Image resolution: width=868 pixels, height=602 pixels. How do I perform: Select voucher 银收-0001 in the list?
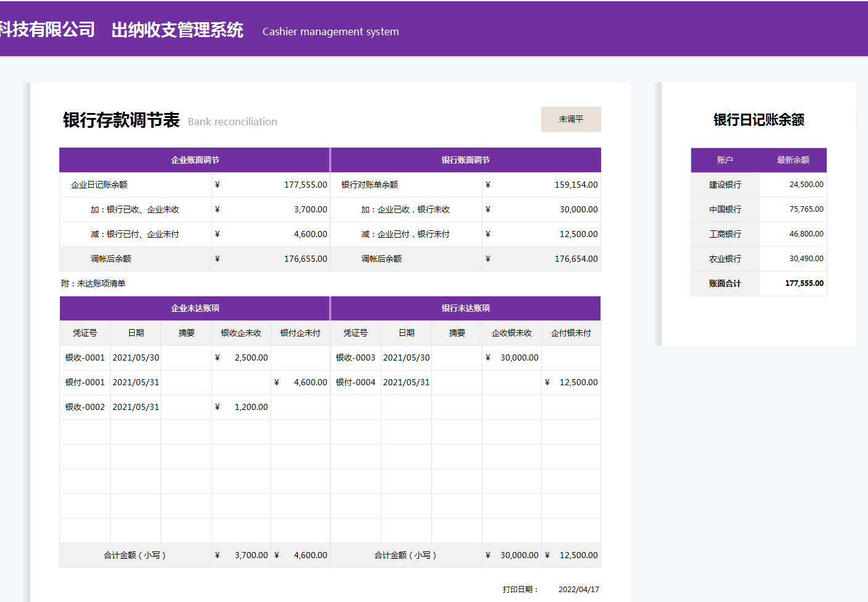point(84,357)
